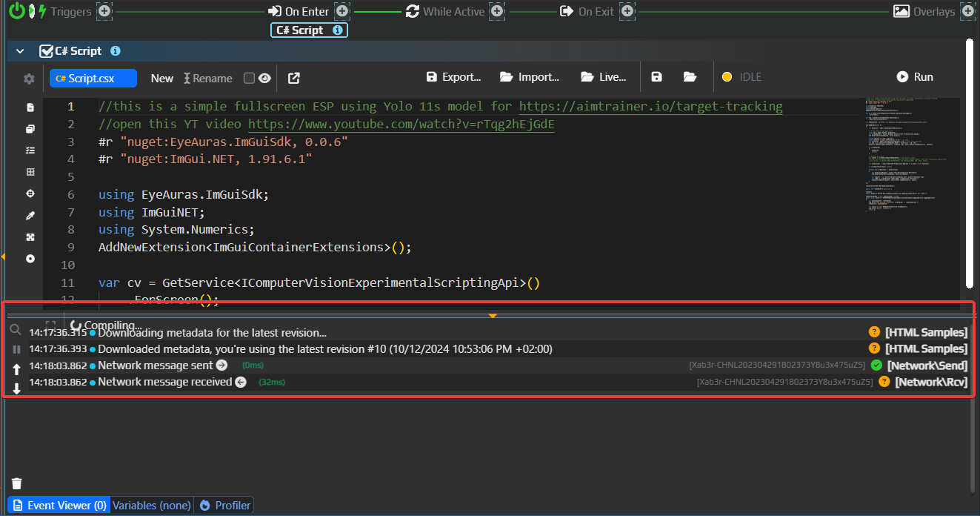
Task: Rename the current script file
Action: (208, 79)
